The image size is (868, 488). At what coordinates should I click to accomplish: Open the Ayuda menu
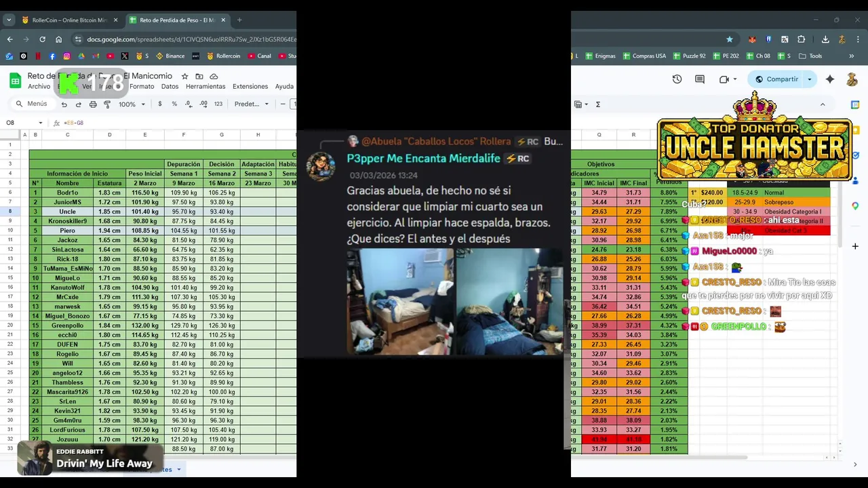tap(284, 87)
